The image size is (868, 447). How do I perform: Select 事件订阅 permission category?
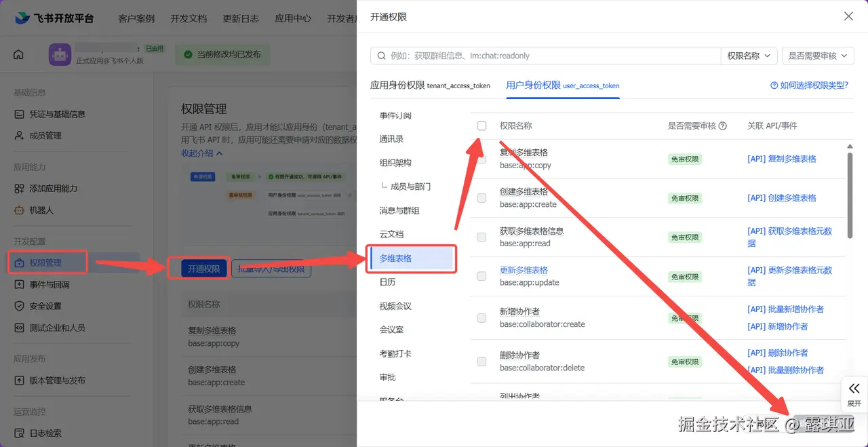coord(395,115)
